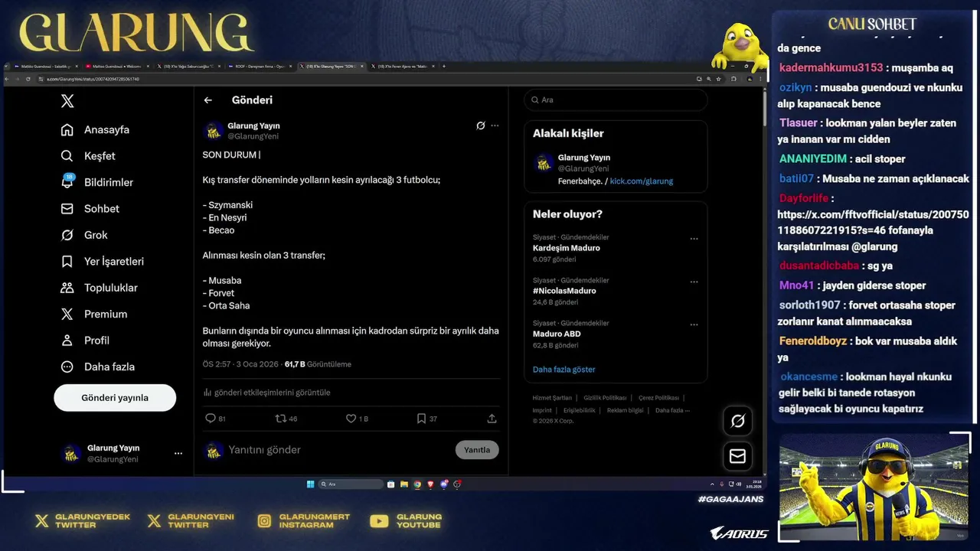Click the Windows taskbar search box
Viewport: 980px width, 551px height.
tap(351, 484)
